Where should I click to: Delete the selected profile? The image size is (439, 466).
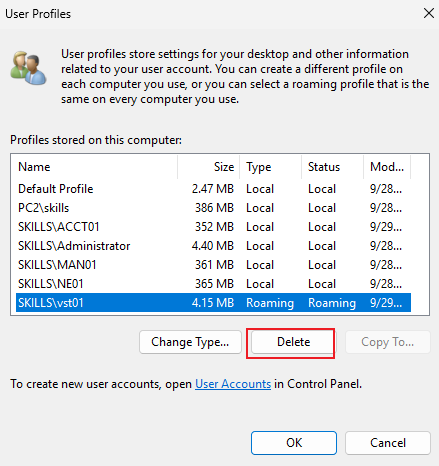[293, 342]
